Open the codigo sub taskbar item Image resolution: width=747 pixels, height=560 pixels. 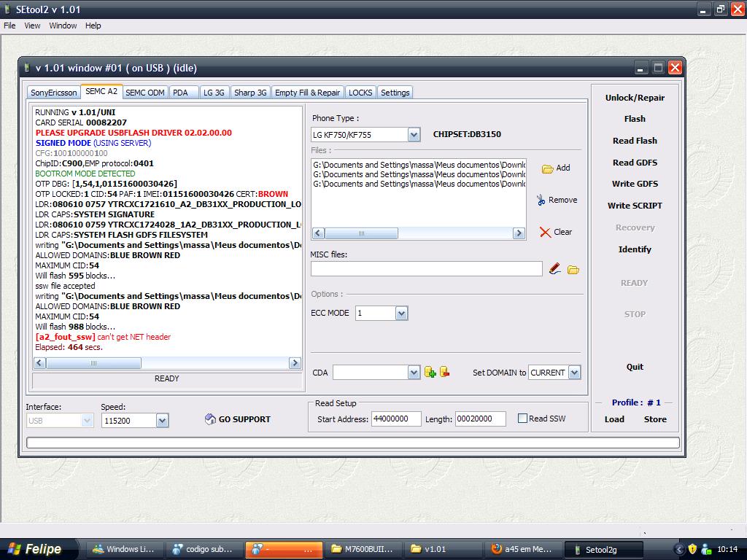point(204,549)
